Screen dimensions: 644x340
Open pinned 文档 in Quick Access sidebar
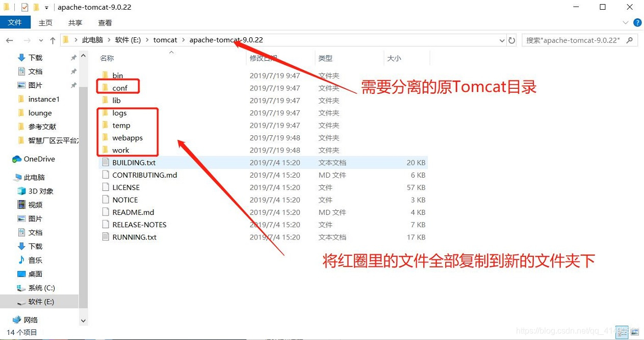point(35,71)
